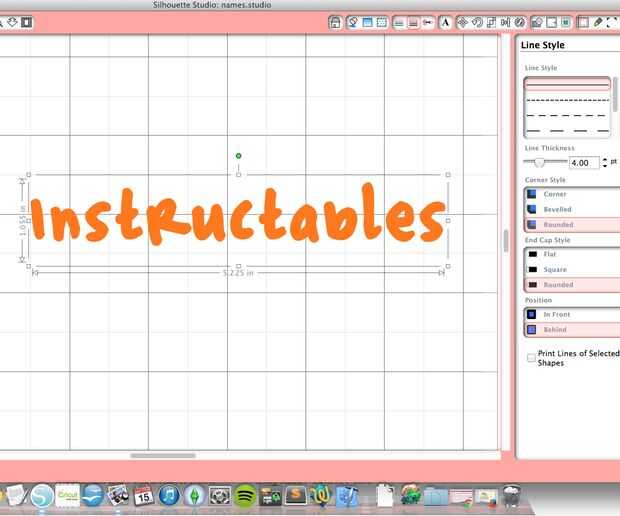Open the Rotate window toolbar icon
The height and width of the screenshot is (516, 620).
(477, 23)
